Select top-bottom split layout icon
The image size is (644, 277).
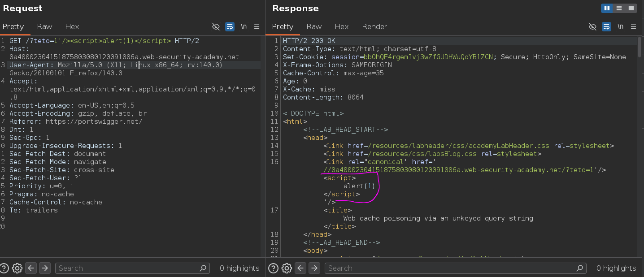[x=619, y=8]
